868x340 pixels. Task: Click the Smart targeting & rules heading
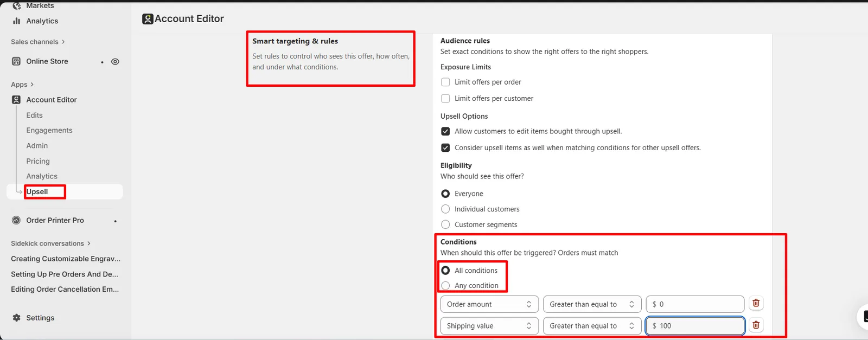(295, 41)
